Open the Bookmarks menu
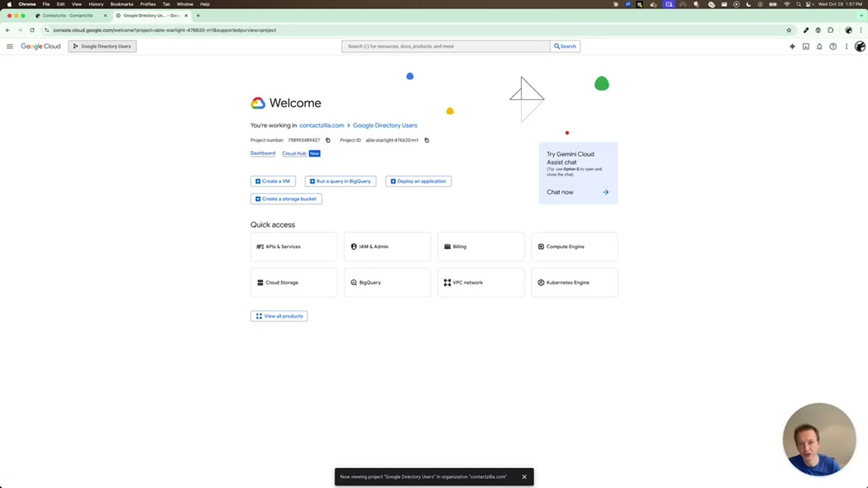The height and width of the screenshot is (488, 868). pos(122,4)
